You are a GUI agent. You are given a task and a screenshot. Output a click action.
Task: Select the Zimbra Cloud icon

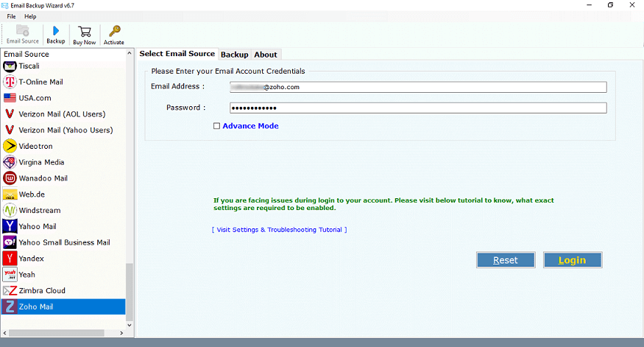pyautogui.click(x=10, y=291)
